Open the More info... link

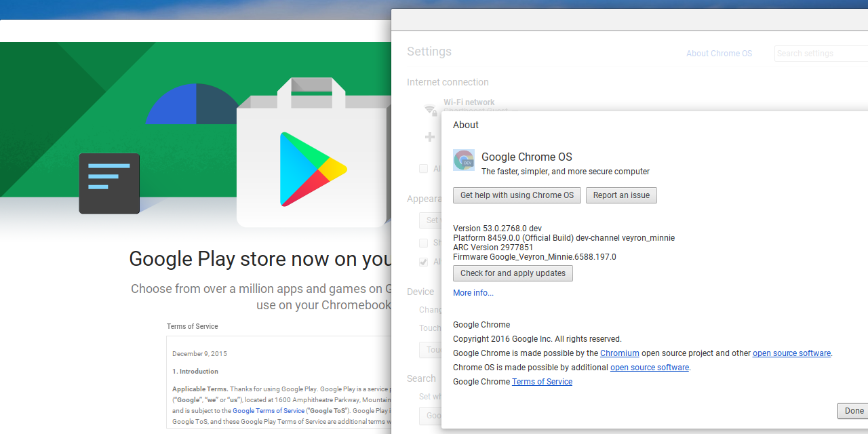[x=473, y=292]
